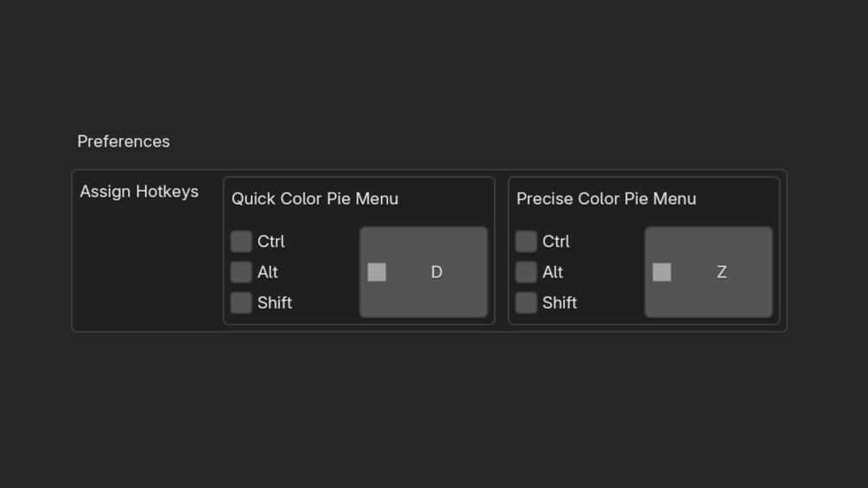Image resolution: width=868 pixels, height=488 pixels.
Task: Enable Shift checkbox for Quick Color Pie Menu
Action: [241, 302]
